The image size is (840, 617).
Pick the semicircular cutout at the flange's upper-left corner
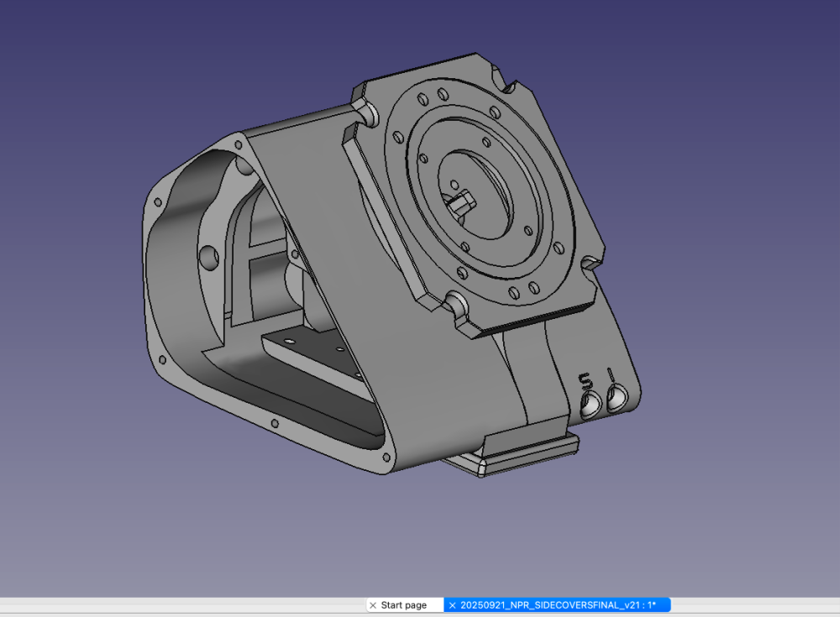click(x=368, y=115)
